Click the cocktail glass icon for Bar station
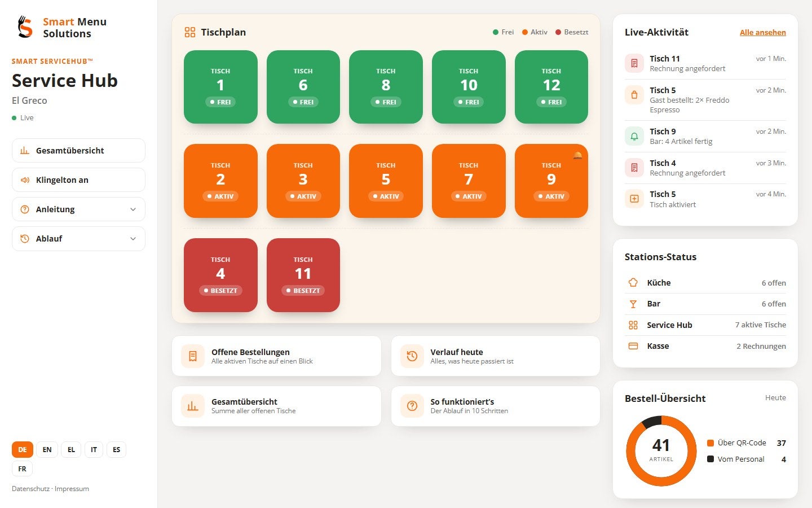Image resolution: width=812 pixels, height=508 pixels. pyautogui.click(x=633, y=304)
